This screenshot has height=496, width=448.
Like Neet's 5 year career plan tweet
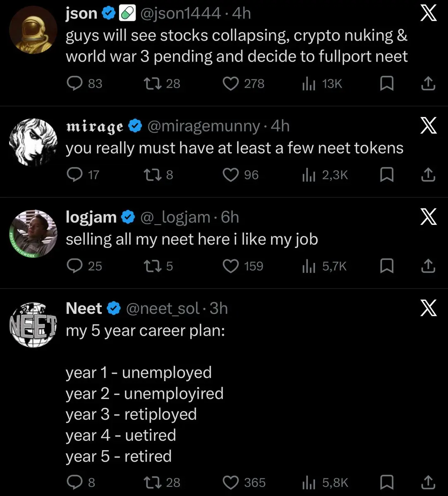[231, 483]
